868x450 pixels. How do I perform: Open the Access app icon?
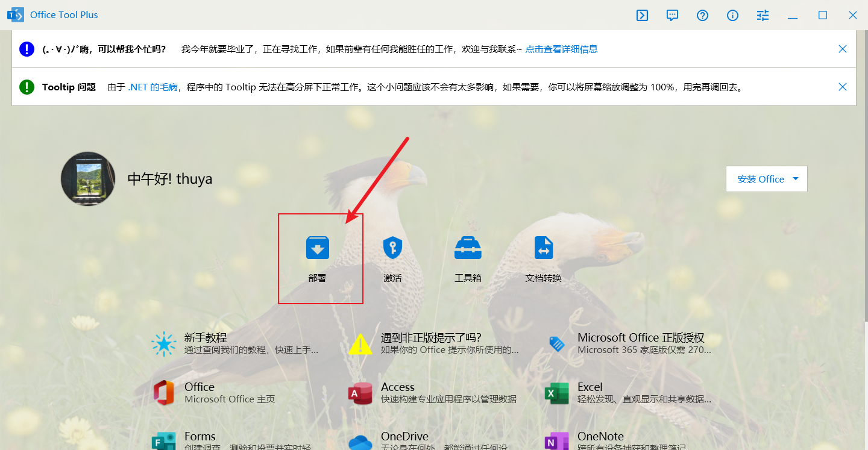360,393
